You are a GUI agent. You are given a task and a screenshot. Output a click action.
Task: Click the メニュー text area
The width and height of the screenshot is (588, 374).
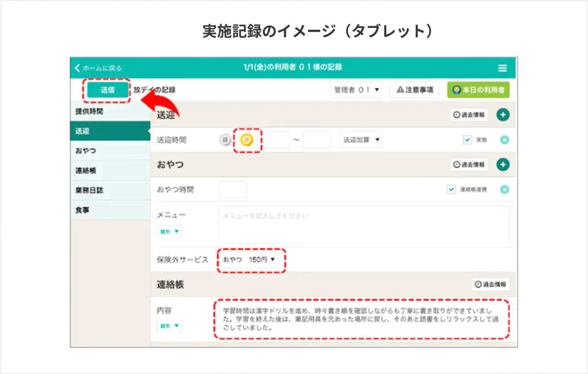(364, 224)
